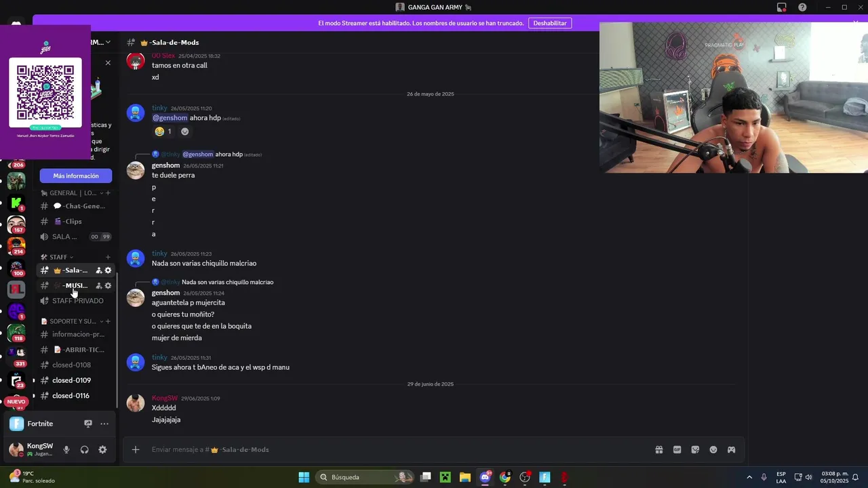Open the closed-0109 channel

[76, 380]
